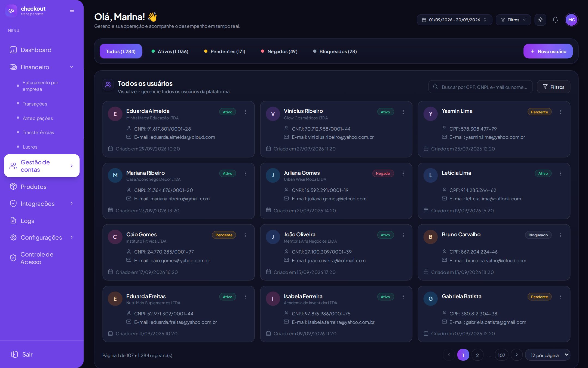Viewport: 588px width, 368px height.
Task: Open options menu for Bruno Carvalho
Action: pyautogui.click(x=561, y=235)
